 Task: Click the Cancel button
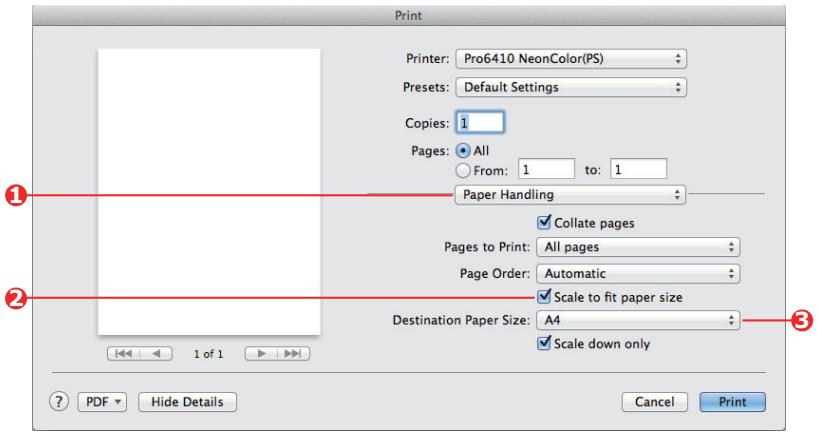pos(654,402)
